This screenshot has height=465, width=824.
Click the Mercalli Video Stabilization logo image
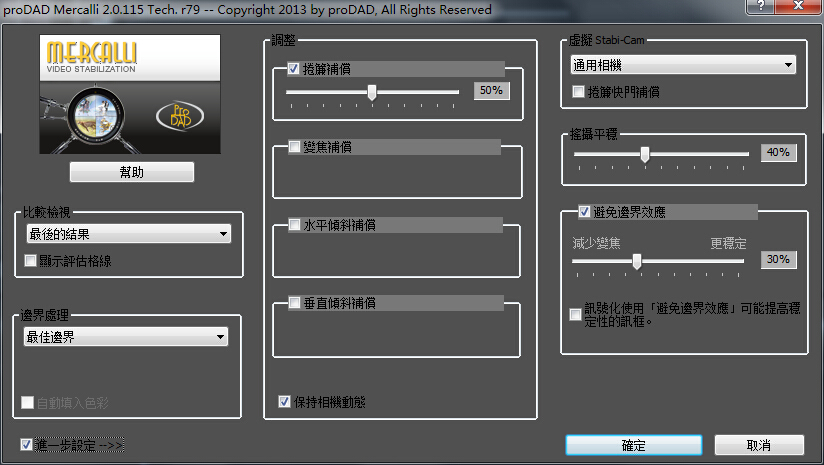tap(130, 94)
